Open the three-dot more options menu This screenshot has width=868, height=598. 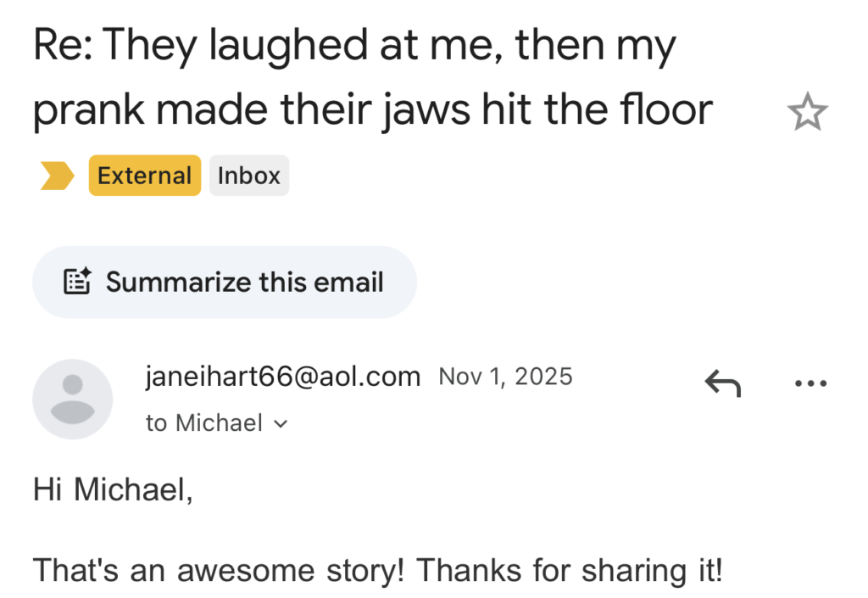coord(810,384)
